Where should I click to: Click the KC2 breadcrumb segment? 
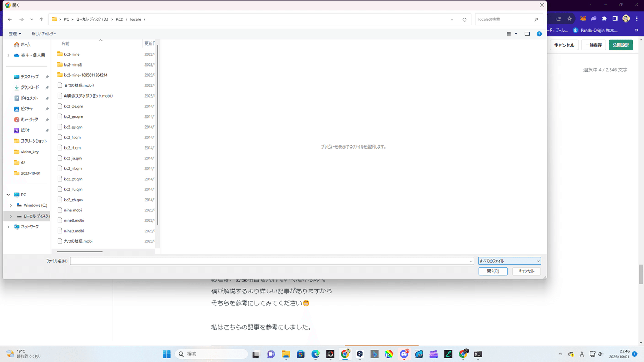[x=120, y=20]
